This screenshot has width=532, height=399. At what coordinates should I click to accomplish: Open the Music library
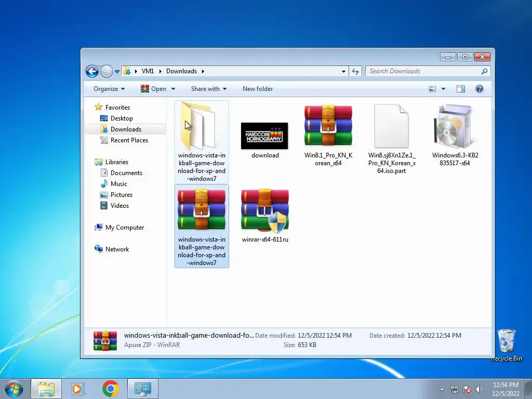[119, 183]
